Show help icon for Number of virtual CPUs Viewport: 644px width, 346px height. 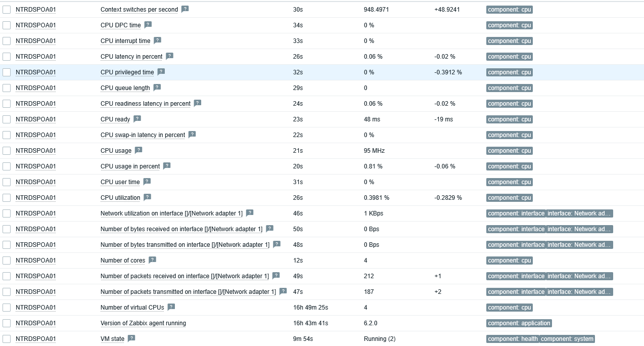[171, 307]
